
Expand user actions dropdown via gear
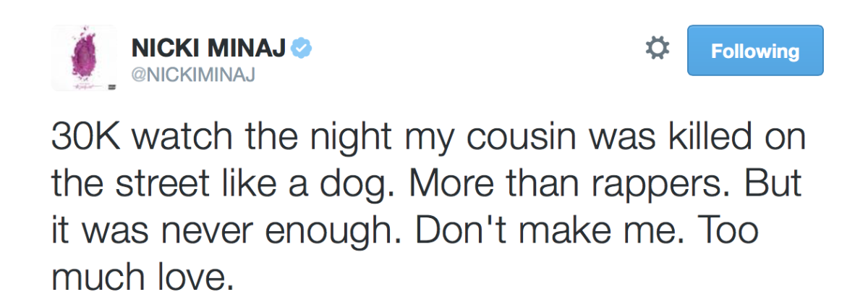click(x=657, y=49)
